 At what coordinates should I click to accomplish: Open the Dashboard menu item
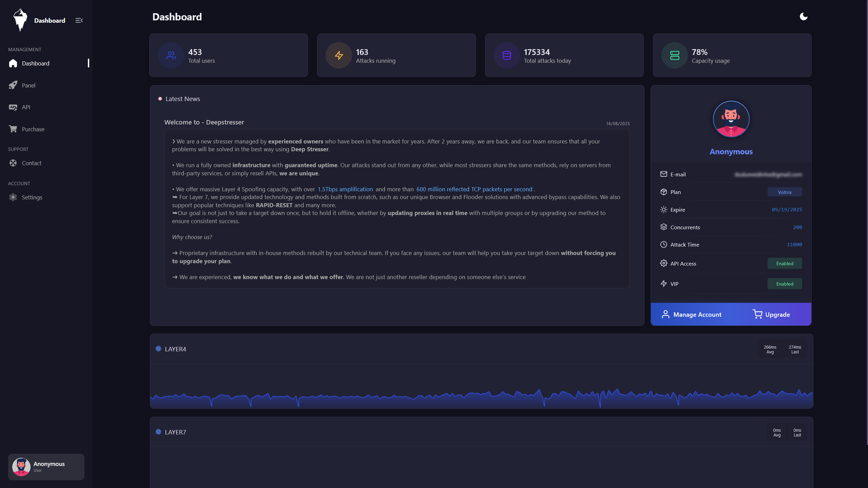(36, 63)
